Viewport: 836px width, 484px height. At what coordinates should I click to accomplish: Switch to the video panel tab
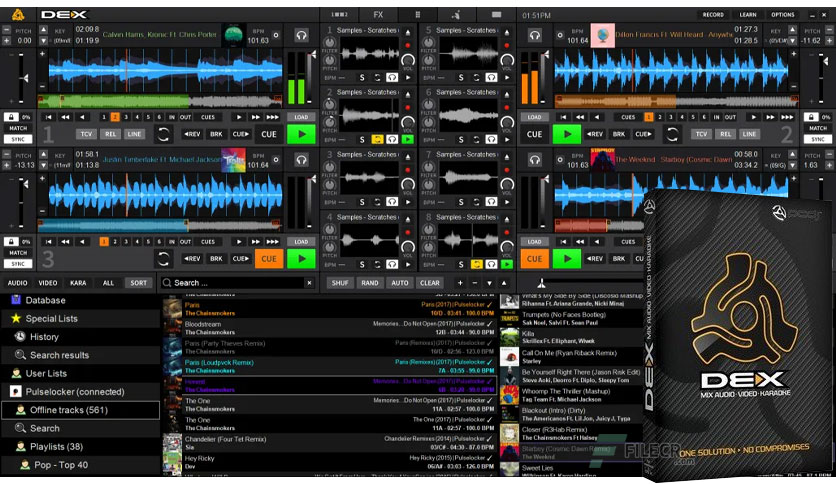click(496, 14)
